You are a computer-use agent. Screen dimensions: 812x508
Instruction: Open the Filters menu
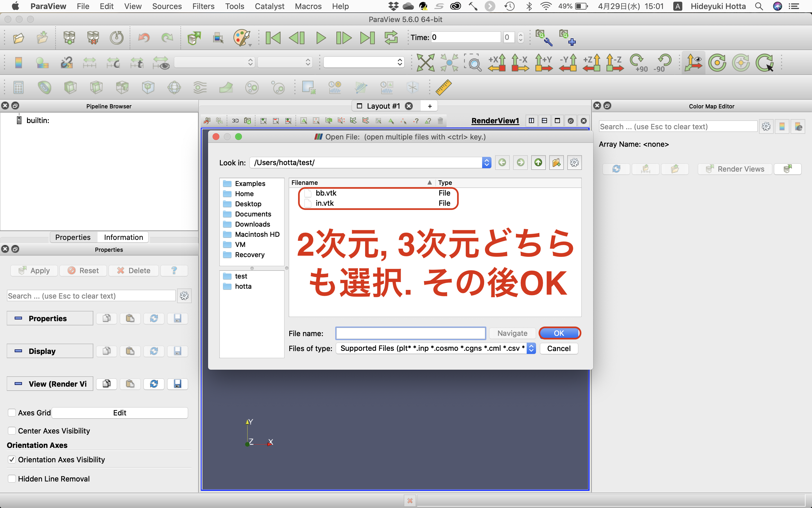point(203,6)
